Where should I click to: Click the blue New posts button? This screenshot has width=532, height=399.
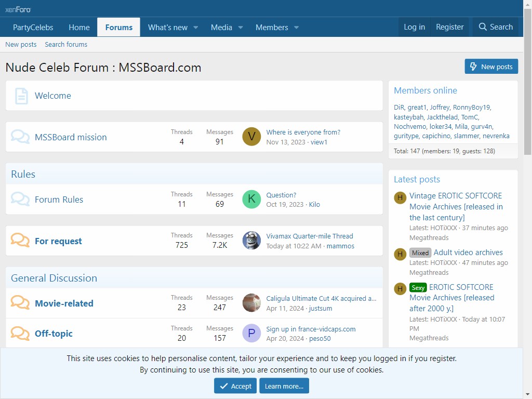[x=491, y=66]
